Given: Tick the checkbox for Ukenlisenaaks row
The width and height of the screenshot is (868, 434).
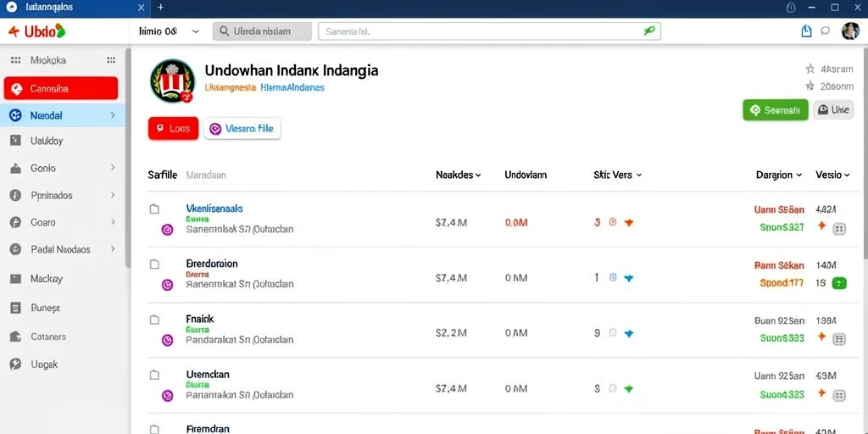Looking at the screenshot, I should point(154,209).
